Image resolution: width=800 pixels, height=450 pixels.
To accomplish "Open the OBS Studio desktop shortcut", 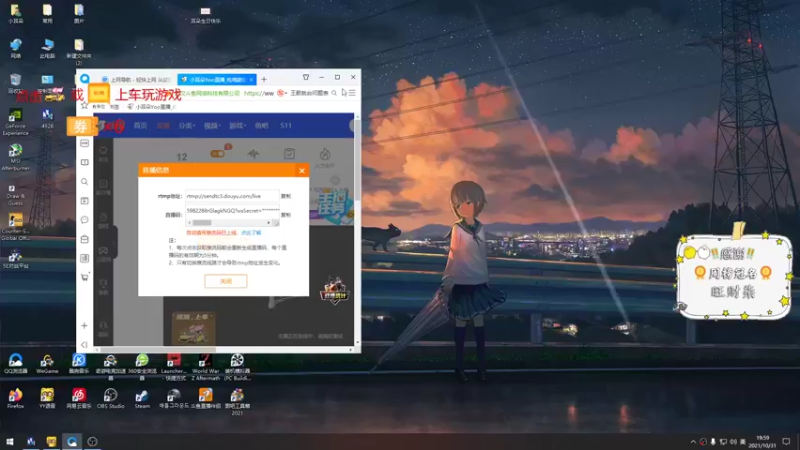I will pyautogui.click(x=110, y=398).
